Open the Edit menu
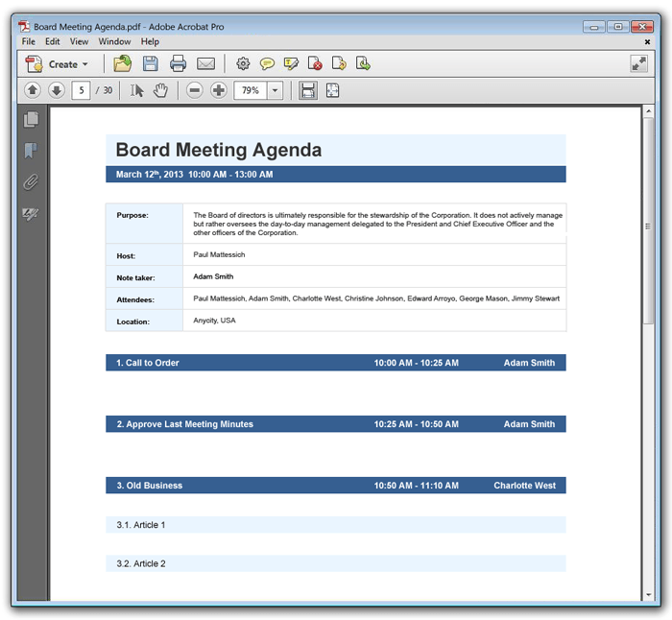The image size is (672, 620). click(x=52, y=41)
